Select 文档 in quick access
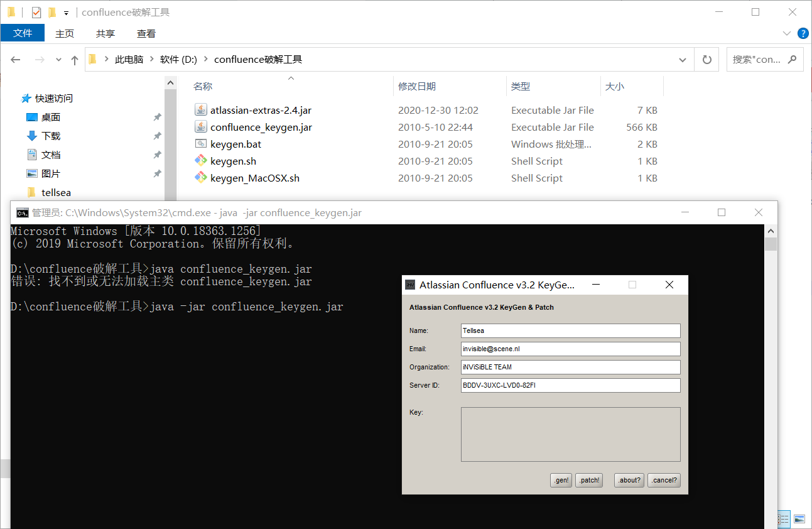Screen dimensions: 812x529 point(51,155)
